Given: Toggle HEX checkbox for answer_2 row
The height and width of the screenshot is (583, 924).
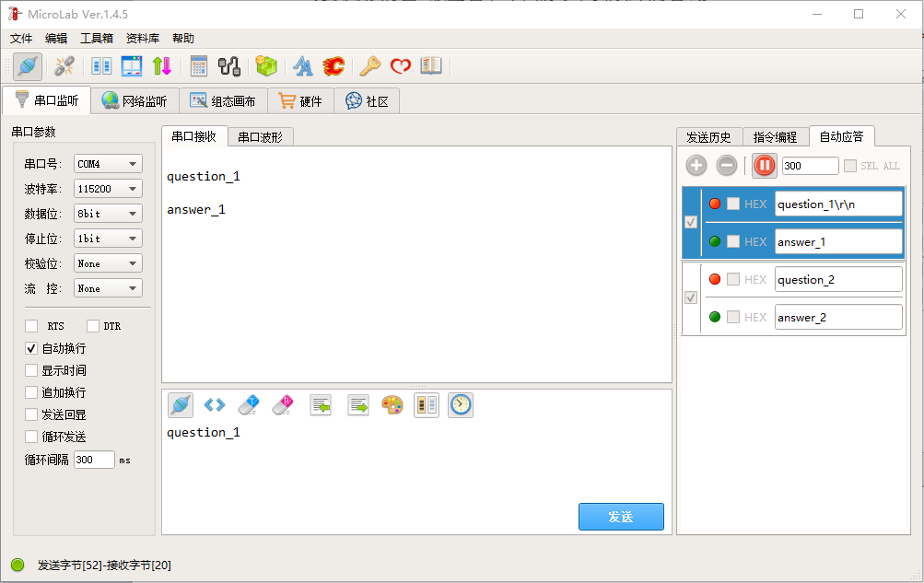Looking at the screenshot, I should [733, 317].
